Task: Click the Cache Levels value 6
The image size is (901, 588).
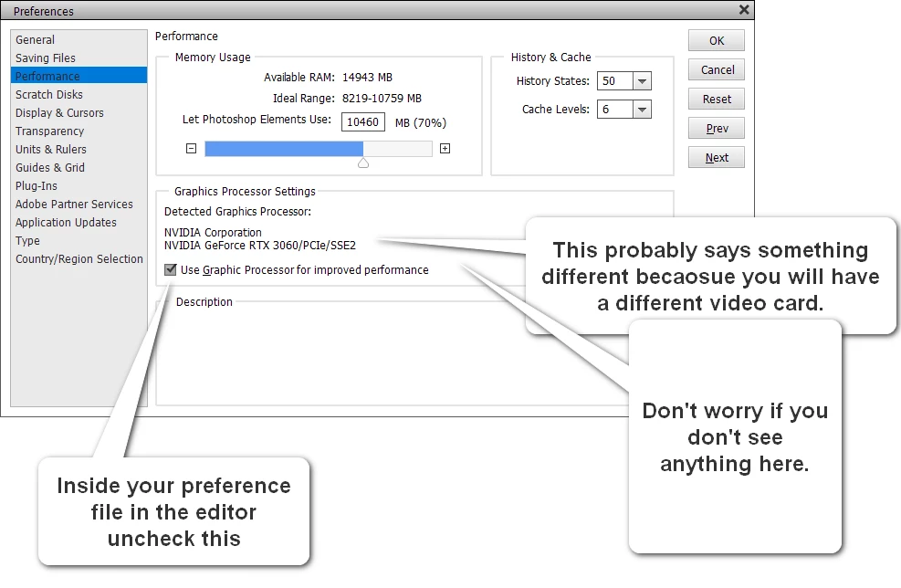Action: pyautogui.click(x=615, y=110)
